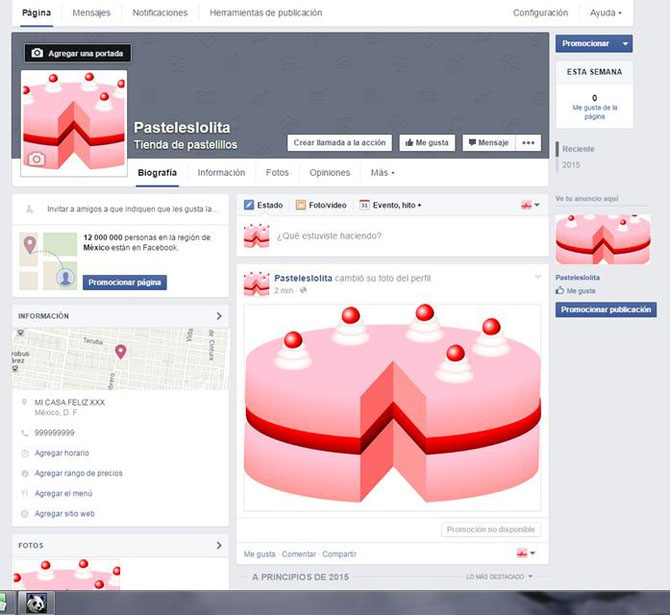Switch to the Mensajes tab

click(91, 13)
